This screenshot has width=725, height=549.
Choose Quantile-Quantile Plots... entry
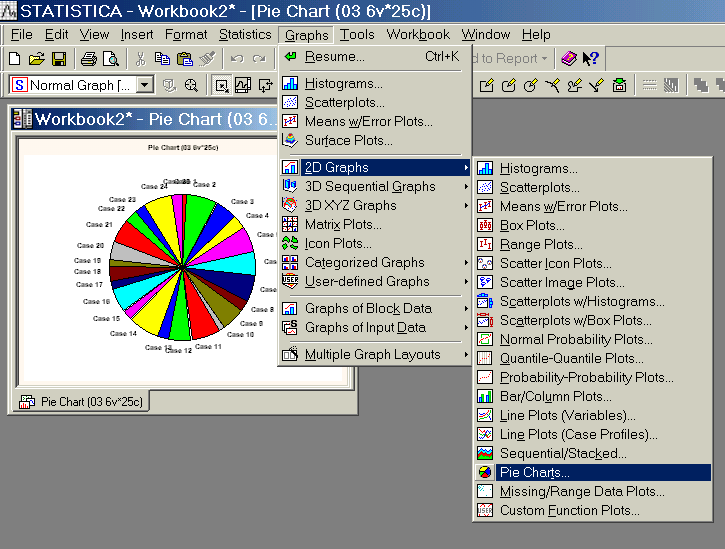tap(593, 358)
